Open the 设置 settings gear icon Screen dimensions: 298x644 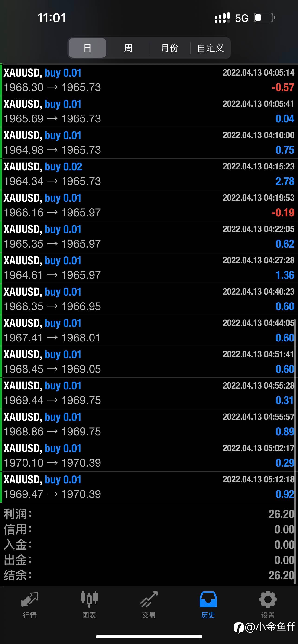pos(268,599)
